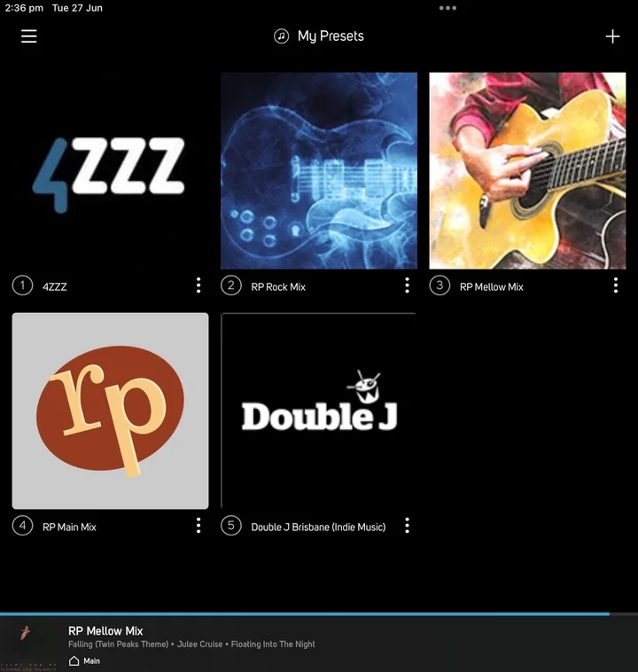Screen dimensions: 638x672
Task: Open now playing album art thumbnail
Action: tap(28, 644)
